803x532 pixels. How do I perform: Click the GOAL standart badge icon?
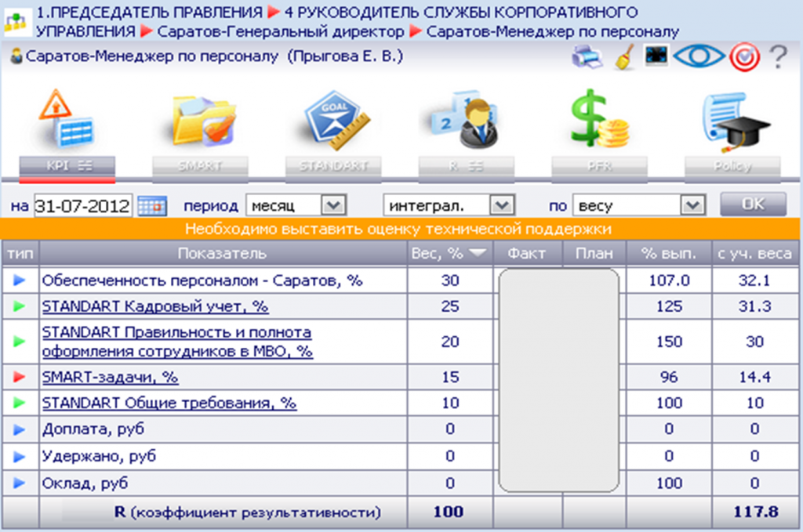(x=336, y=120)
